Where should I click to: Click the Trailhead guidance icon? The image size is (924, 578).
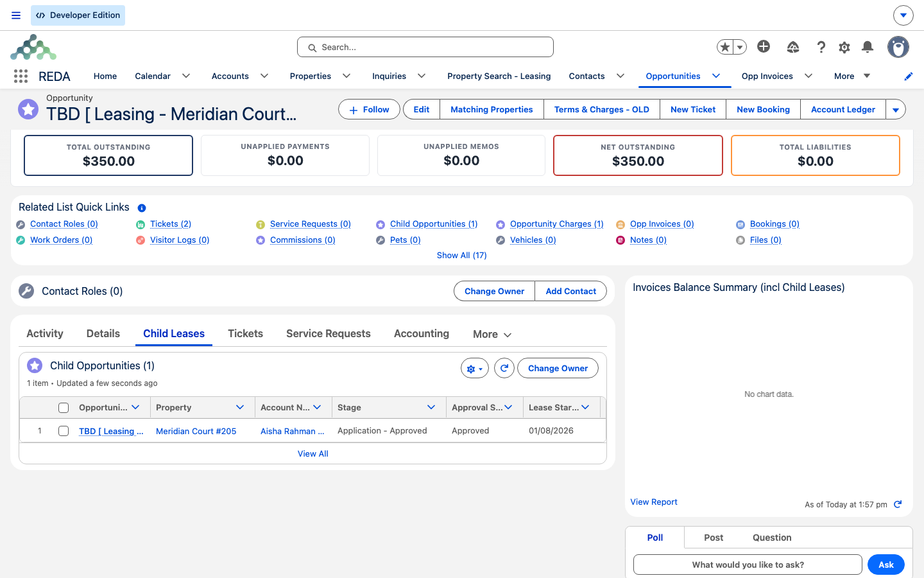(x=793, y=47)
